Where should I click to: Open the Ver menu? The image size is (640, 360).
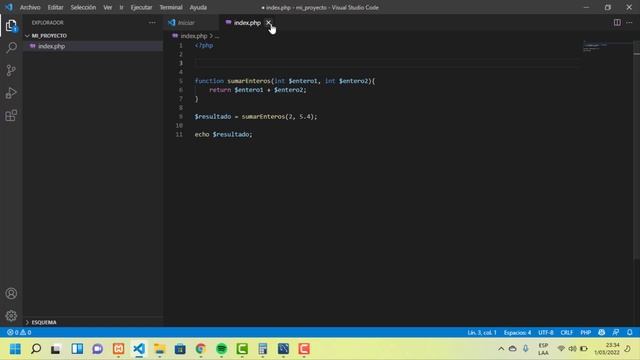[x=107, y=7]
